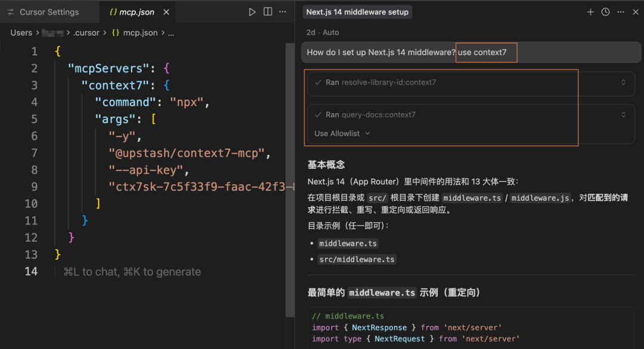This screenshot has height=349, width=644.
Task: Expand the resolve-library-id:context7 tool call
Action: click(x=623, y=82)
